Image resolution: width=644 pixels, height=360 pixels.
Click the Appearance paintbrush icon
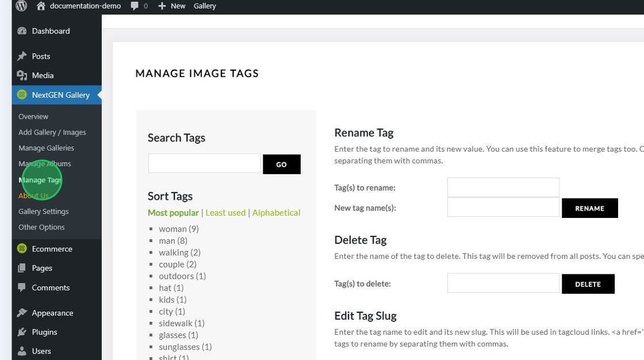[22, 313]
